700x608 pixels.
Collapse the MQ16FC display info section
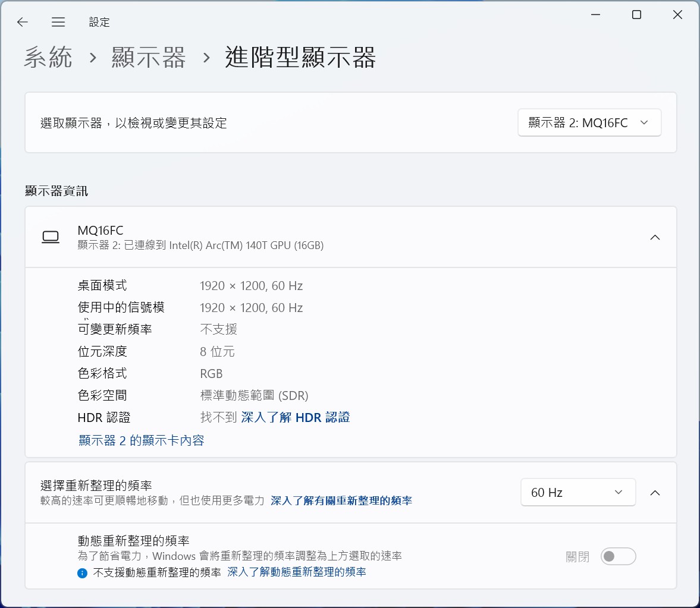(x=655, y=237)
